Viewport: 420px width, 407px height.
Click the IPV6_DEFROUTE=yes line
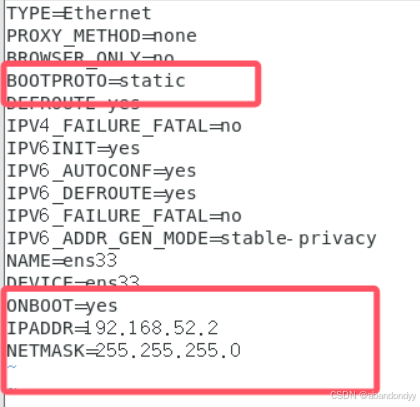click(x=101, y=194)
